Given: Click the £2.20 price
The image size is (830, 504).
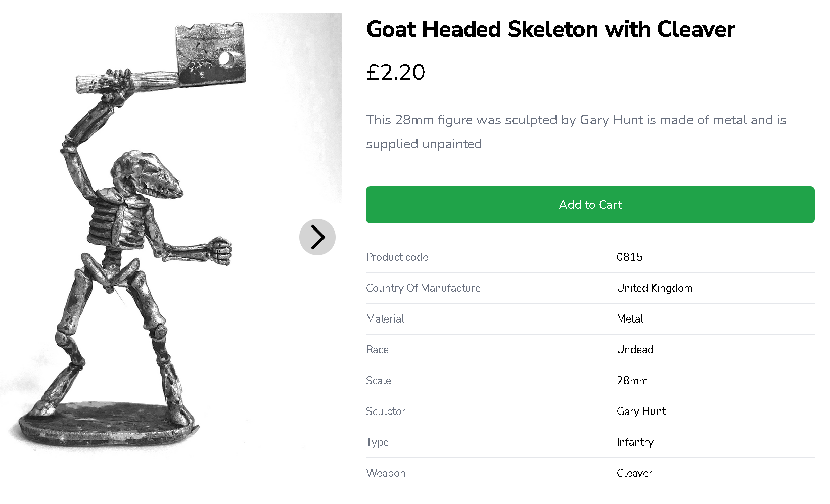Looking at the screenshot, I should click(x=395, y=72).
